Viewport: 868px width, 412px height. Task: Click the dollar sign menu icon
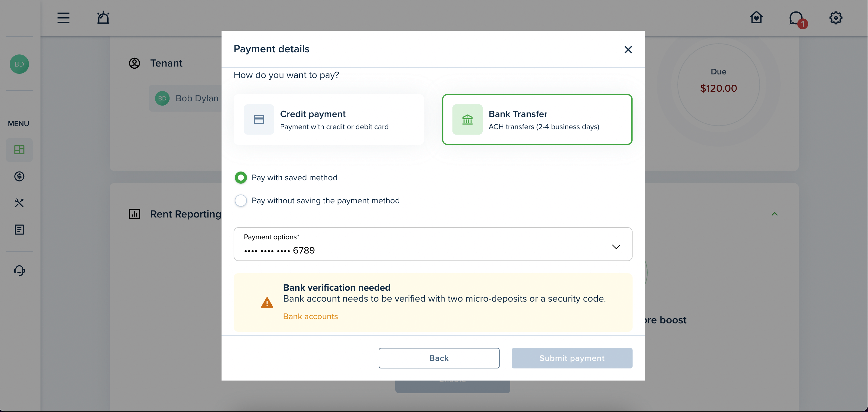click(19, 175)
